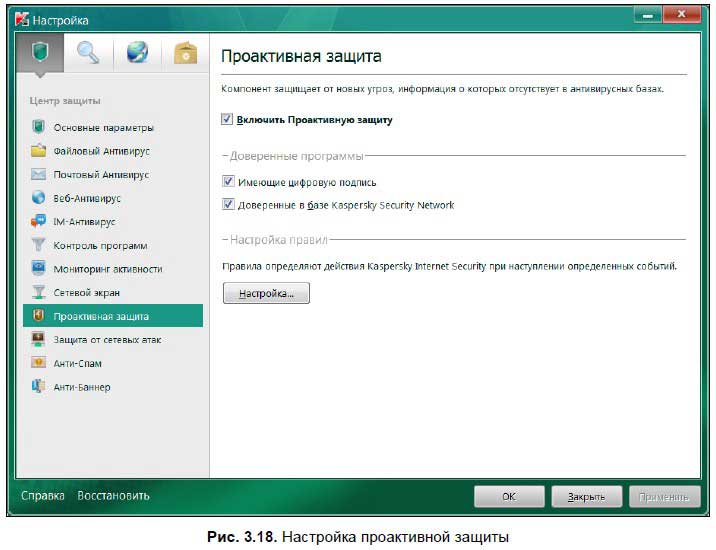Click the icon beside Сетевой экран

tap(38, 292)
